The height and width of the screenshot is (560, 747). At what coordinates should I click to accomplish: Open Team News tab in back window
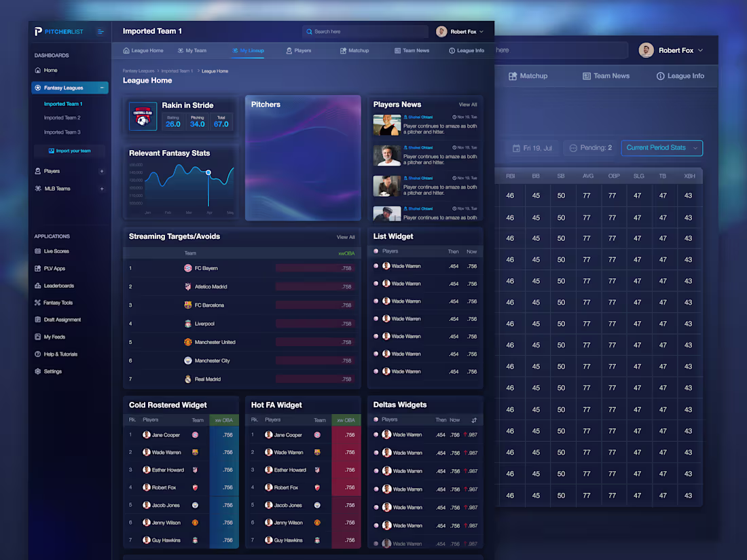pyautogui.click(x=606, y=76)
